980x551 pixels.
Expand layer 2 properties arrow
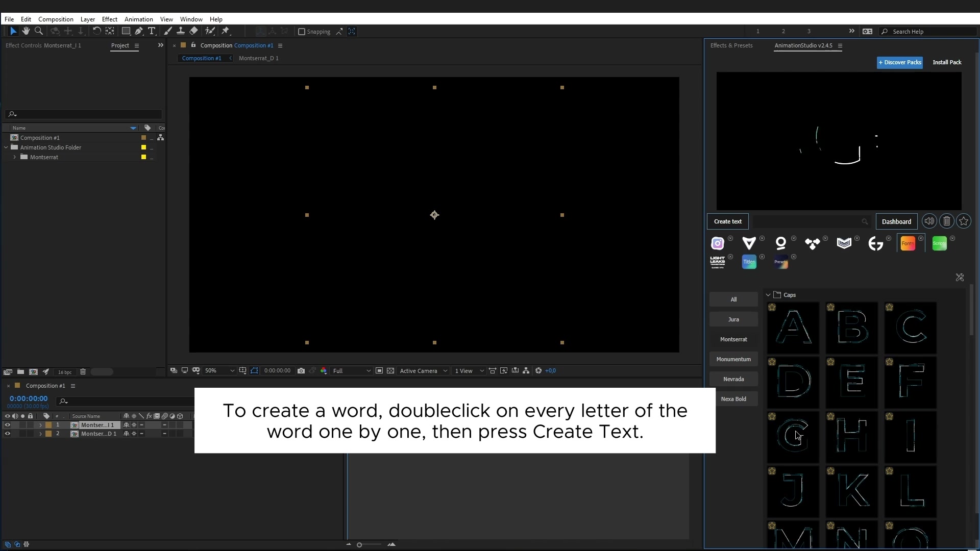(41, 434)
